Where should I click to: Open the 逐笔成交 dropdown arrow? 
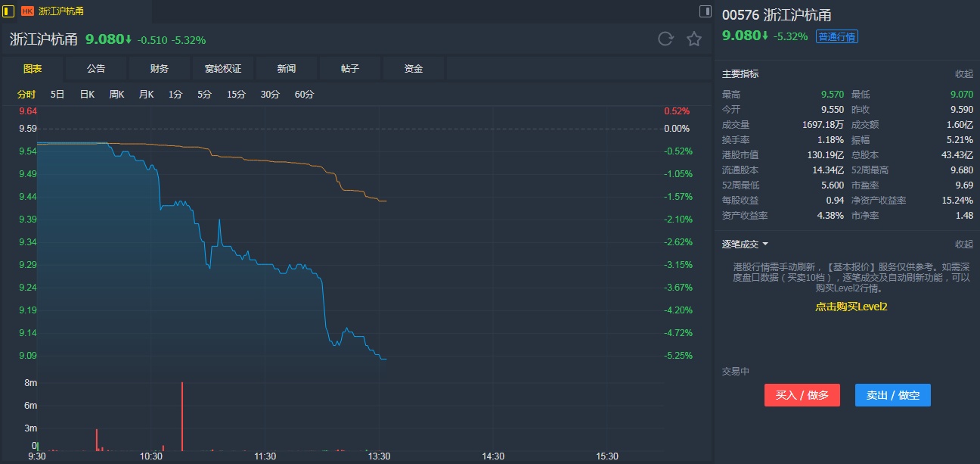(765, 244)
